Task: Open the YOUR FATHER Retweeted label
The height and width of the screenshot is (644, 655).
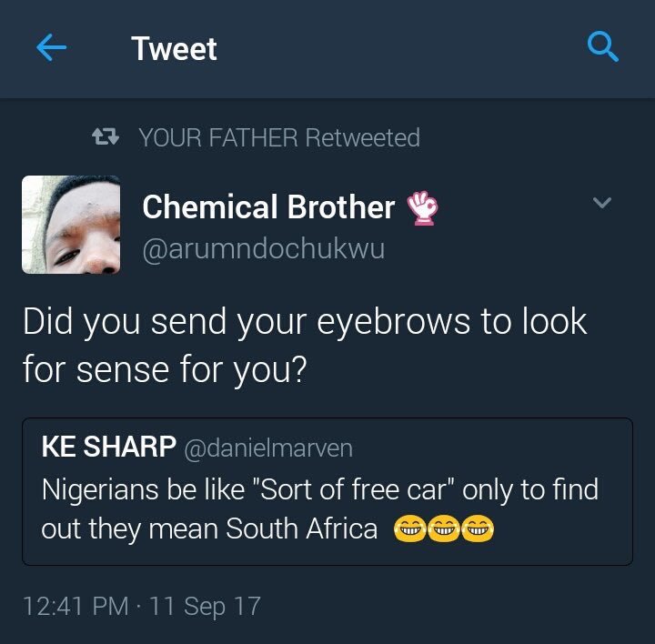Action: [x=278, y=138]
